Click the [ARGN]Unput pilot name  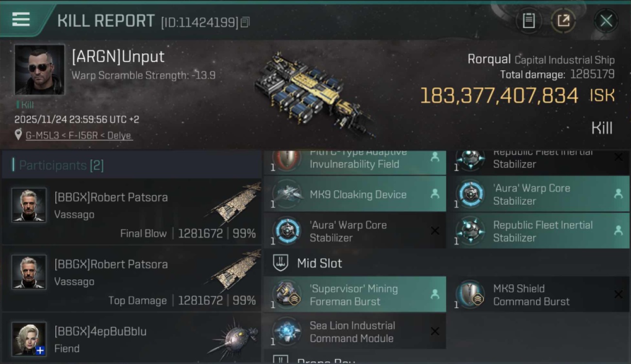118,56
